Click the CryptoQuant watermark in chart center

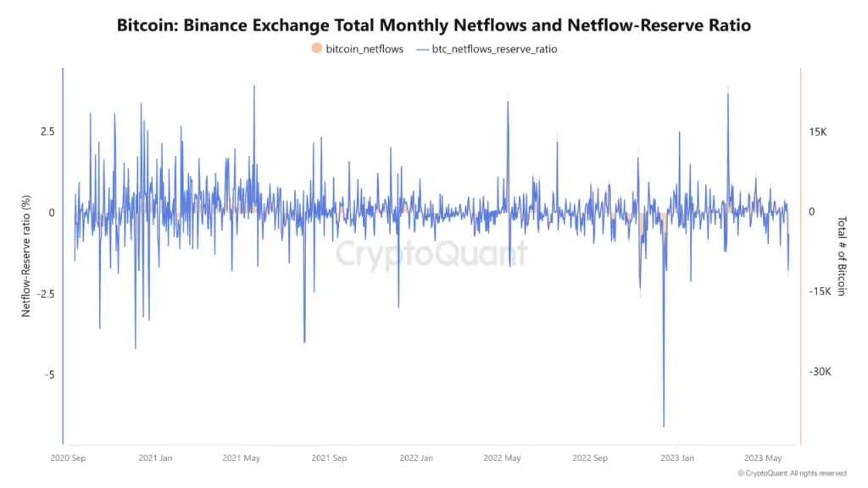coord(434,254)
